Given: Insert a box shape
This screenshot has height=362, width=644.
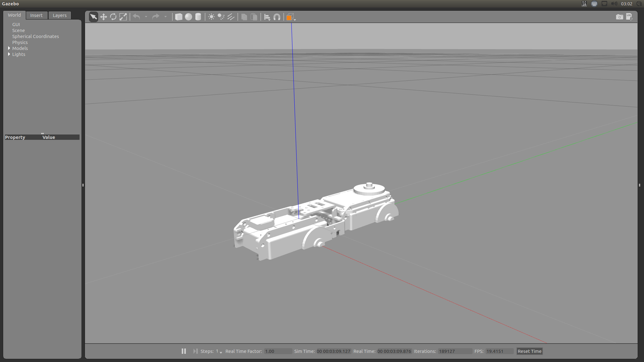Looking at the screenshot, I should [179, 17].
